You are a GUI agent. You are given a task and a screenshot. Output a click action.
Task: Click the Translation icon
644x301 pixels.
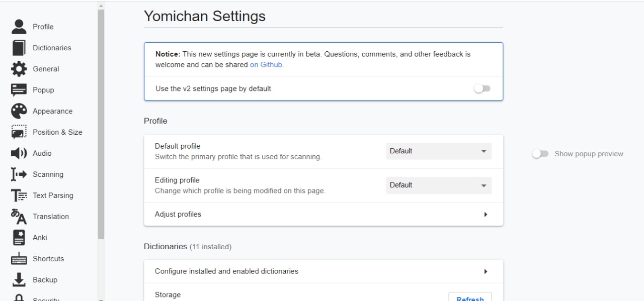point(19,217)
